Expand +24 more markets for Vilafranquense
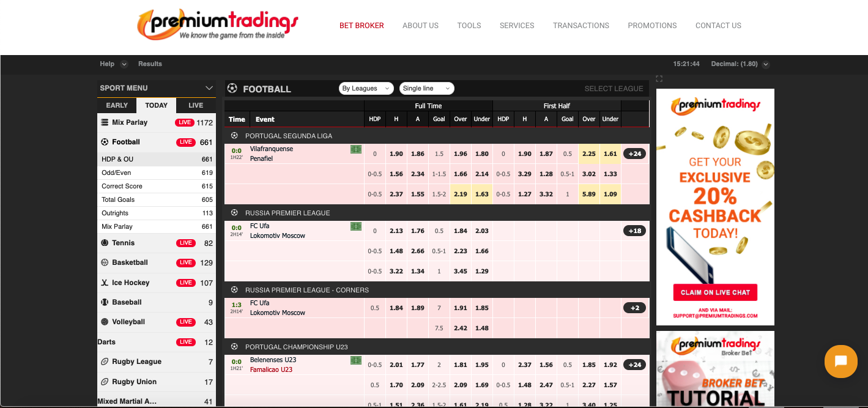The image size is (868, 408). pos(635,154)
